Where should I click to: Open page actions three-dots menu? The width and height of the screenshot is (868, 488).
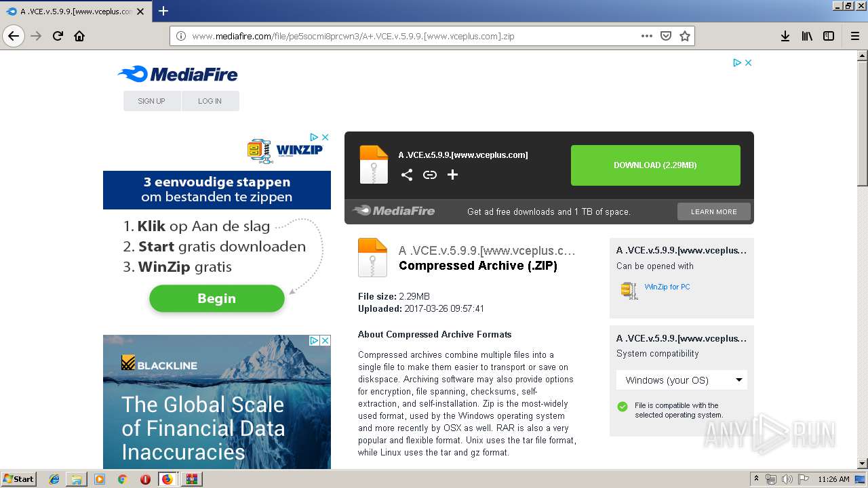tap(647, 36)
